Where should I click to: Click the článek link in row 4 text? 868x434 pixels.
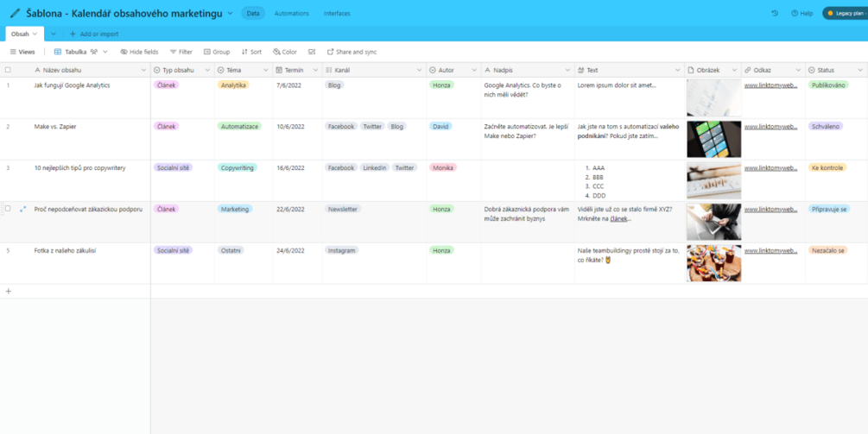tap(619, 219)
